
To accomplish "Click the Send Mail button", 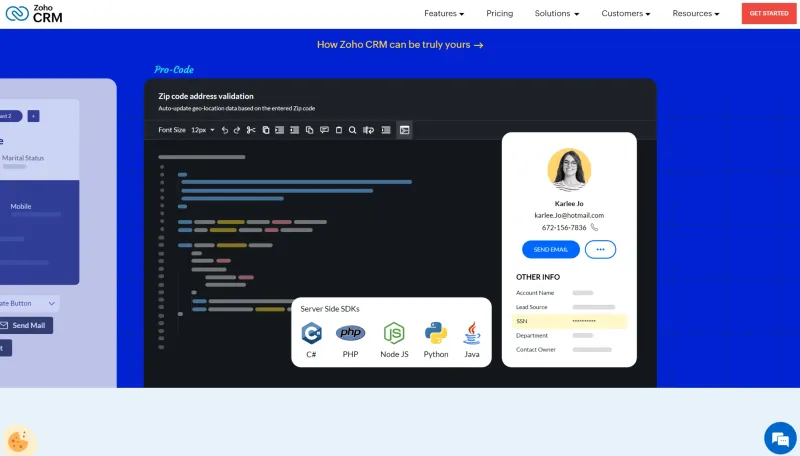I will point(26,325).
